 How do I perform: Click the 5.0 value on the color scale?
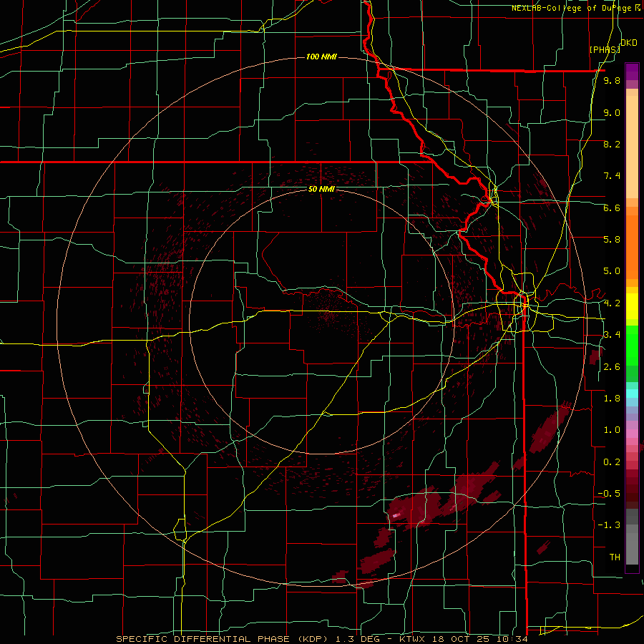(612, 271)
